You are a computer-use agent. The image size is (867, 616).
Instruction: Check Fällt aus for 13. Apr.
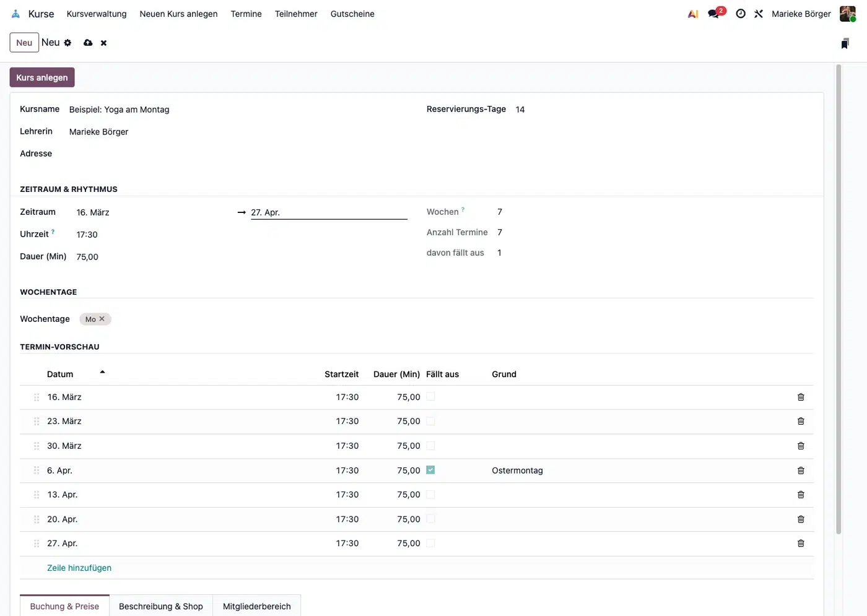430,494
